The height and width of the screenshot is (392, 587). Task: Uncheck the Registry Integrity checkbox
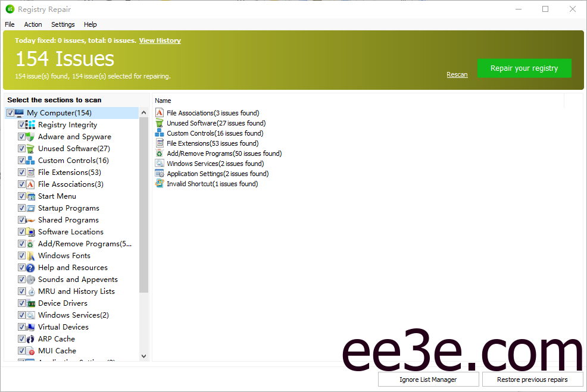tap(21, 125)
